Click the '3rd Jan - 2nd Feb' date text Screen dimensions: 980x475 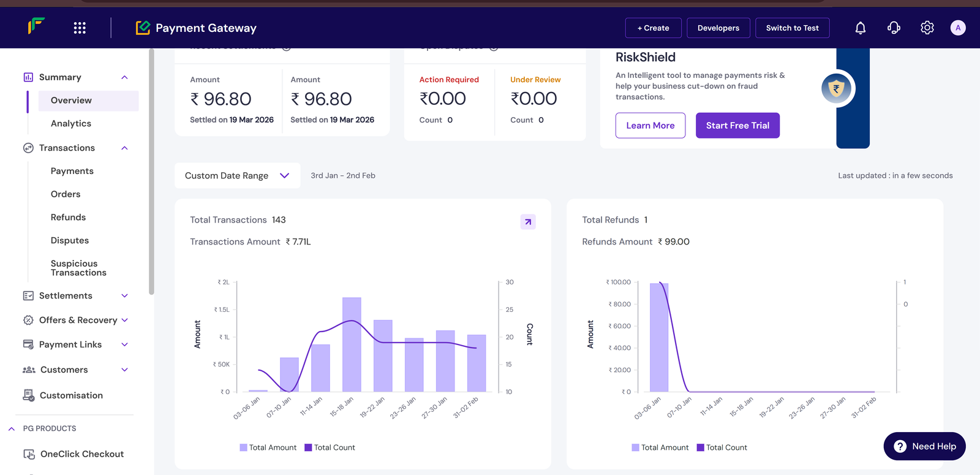343,175
